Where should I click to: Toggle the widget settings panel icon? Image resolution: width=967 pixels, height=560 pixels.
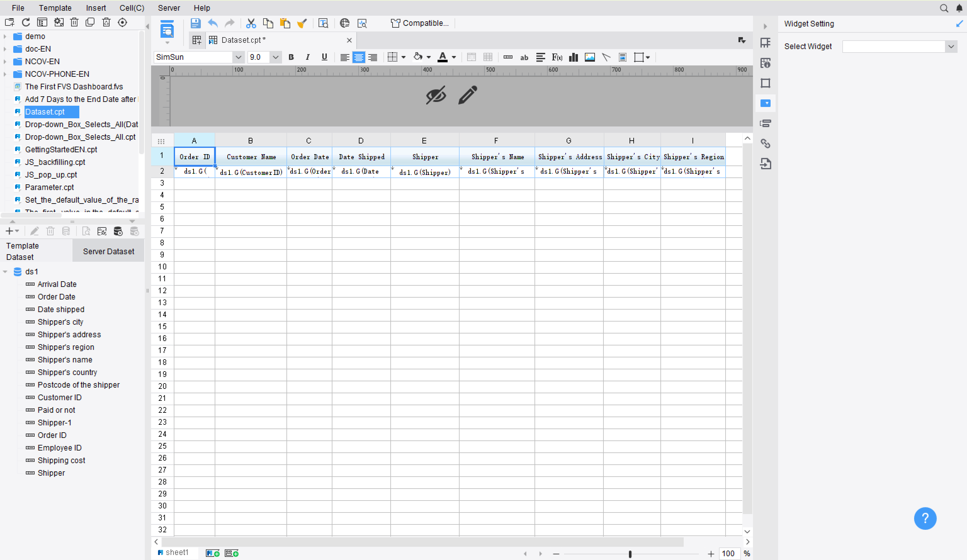766,103
